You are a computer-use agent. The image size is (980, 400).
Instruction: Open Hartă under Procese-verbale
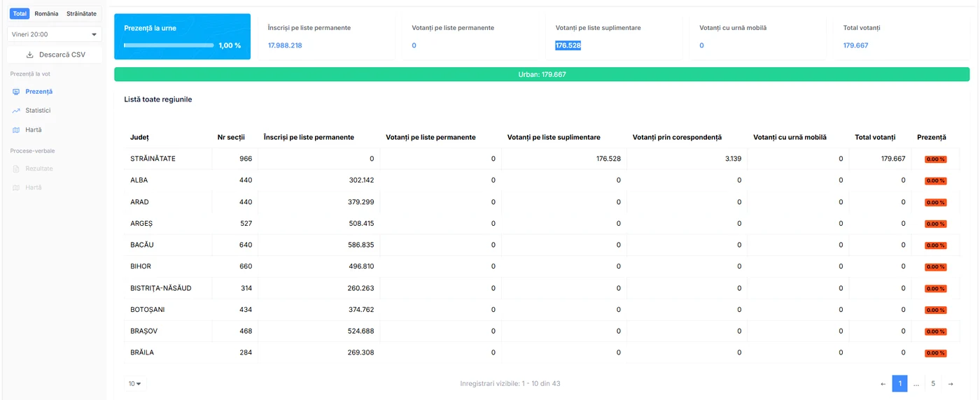tap(34, 187)
